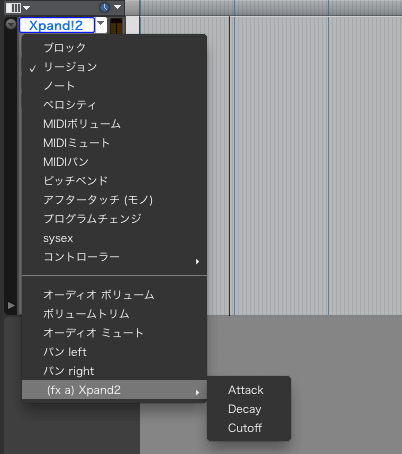Open arrow next to clock icon
Screen dimensions: 402x454
(x=117, y=7)
